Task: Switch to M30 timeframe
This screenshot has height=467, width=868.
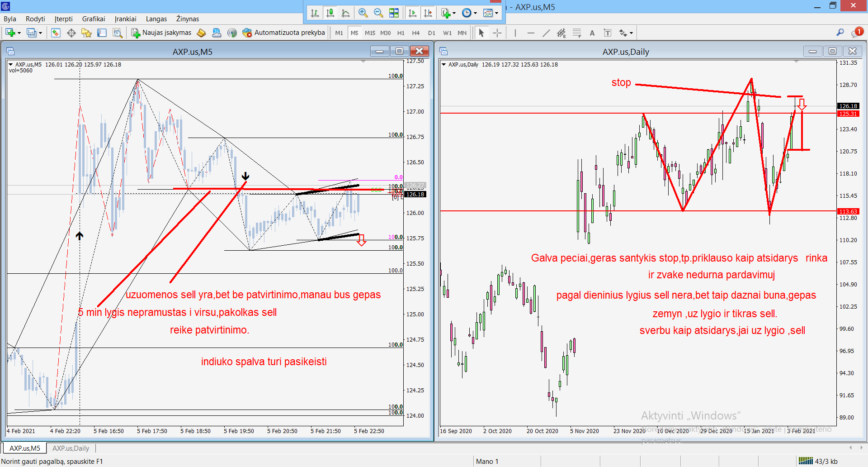Action: pos(385,33)
